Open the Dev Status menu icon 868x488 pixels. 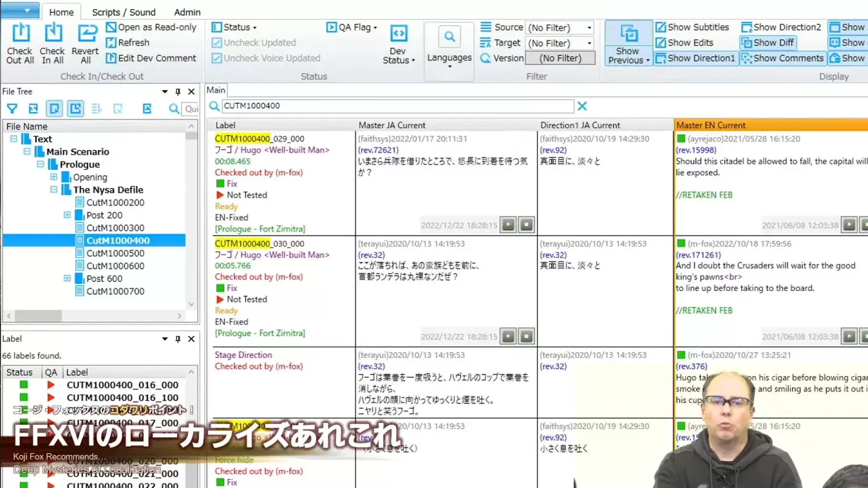398,34
